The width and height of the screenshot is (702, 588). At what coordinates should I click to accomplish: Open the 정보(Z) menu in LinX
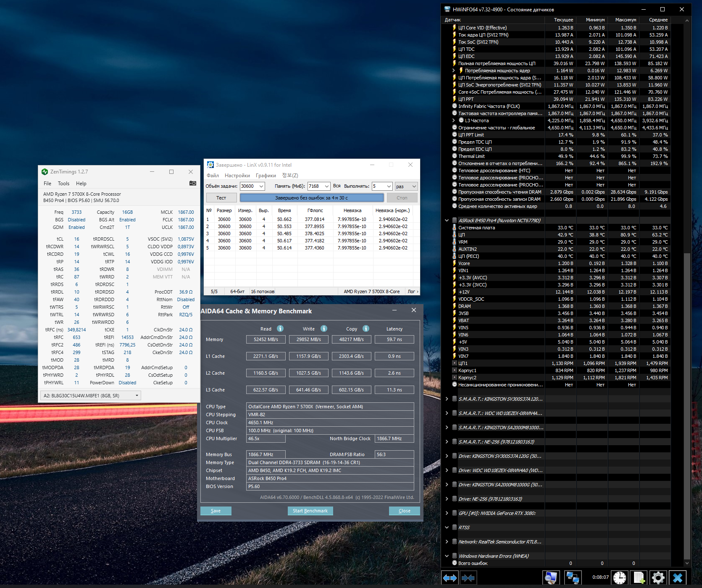click(290, 176)
